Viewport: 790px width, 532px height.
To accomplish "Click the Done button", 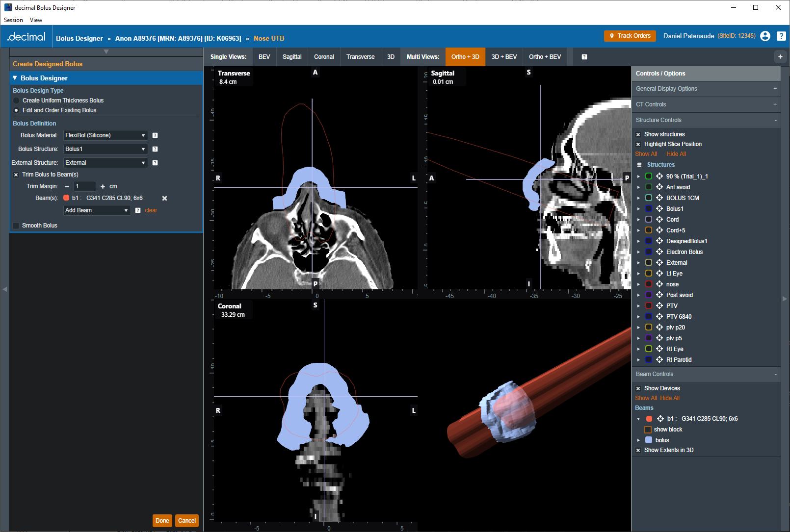I will click(x=162, y=521).
